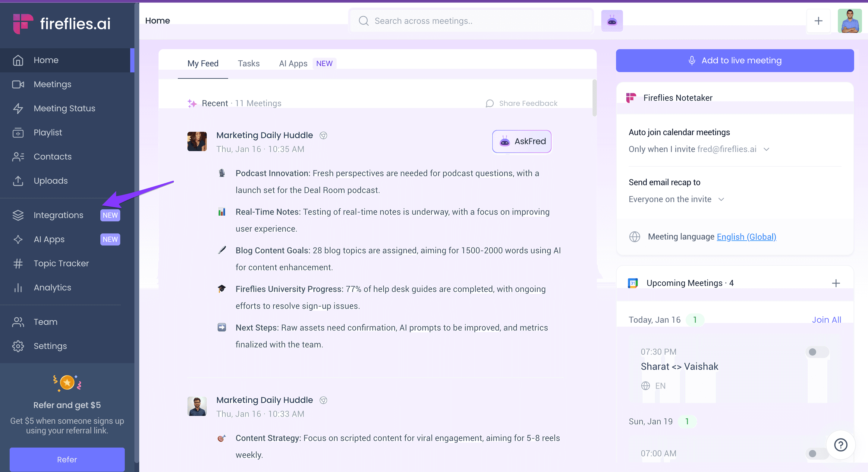This screenshot has width=868, height=472.
Task: Click the Refer button
Action: (67, 460)
